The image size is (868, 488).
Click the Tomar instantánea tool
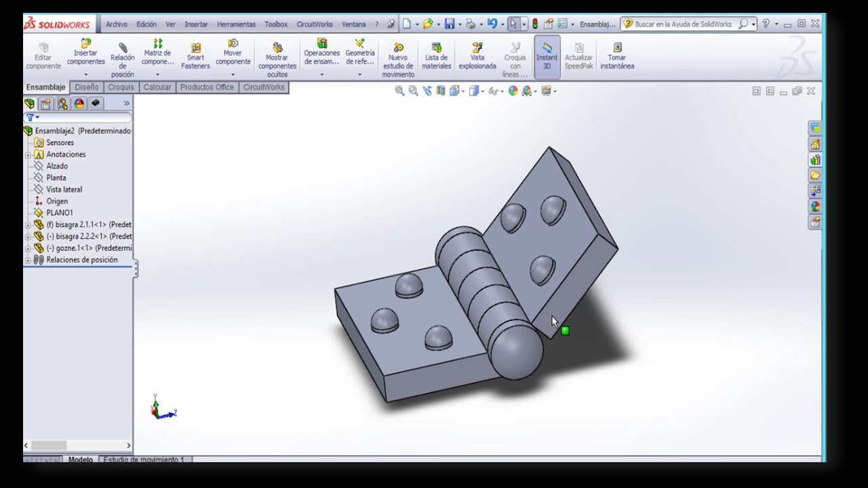tap(617, 57)
